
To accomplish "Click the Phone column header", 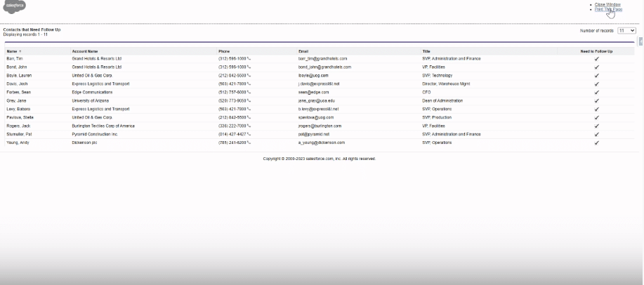I will click(224, 51).
